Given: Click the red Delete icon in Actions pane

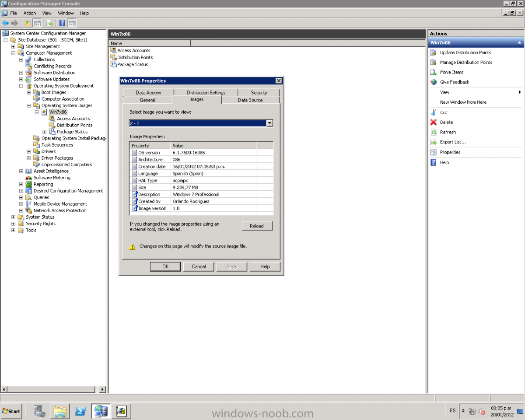Looking at the screenshot, I should [434, 122].
